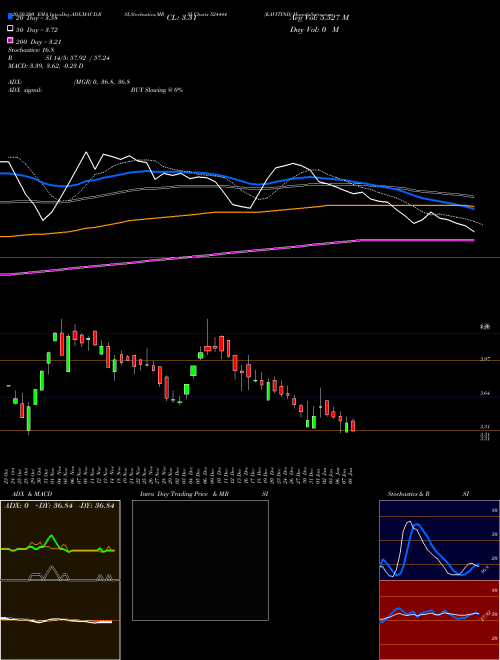This screenshot has height=660, width=500.
Task: Click the '(MGR) 0, 36.8, 36.8' ADX values
Action: 101,82
